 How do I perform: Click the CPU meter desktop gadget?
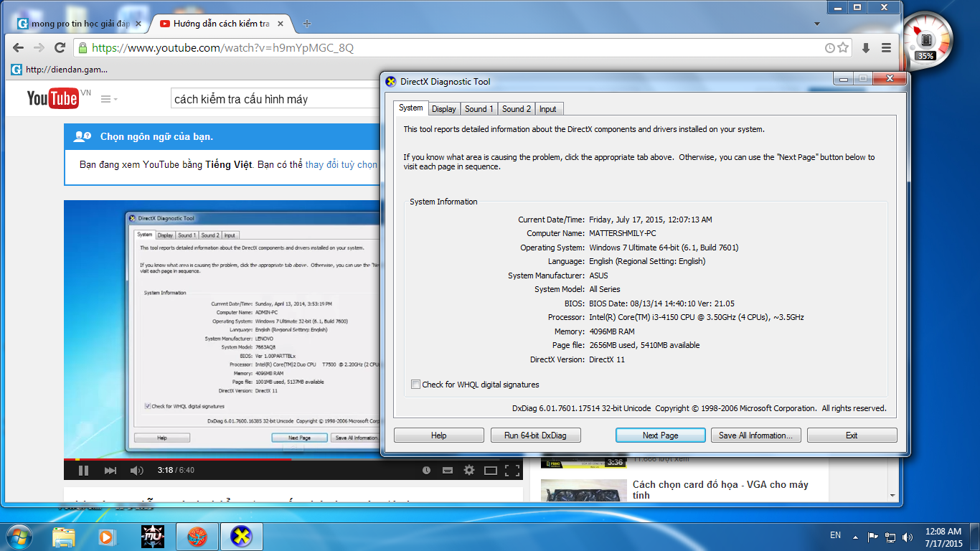[926, 39]
